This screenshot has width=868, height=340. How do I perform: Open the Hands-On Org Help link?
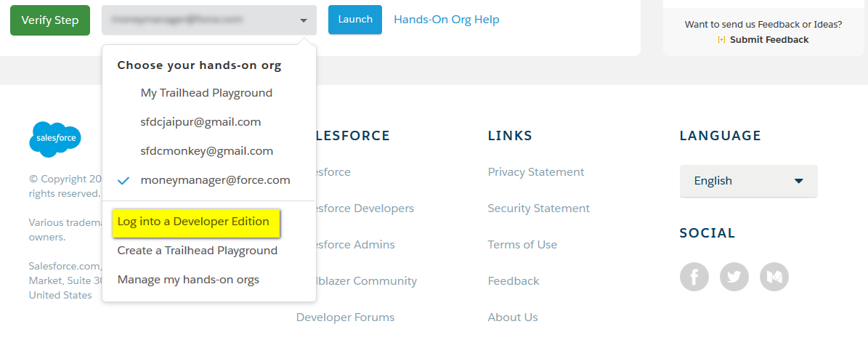pos(446,20)
